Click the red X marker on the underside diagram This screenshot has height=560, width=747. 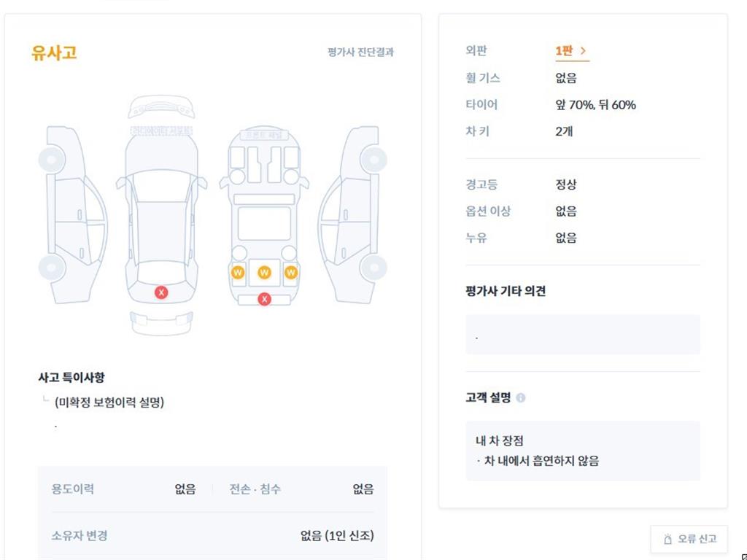(264, 298)
